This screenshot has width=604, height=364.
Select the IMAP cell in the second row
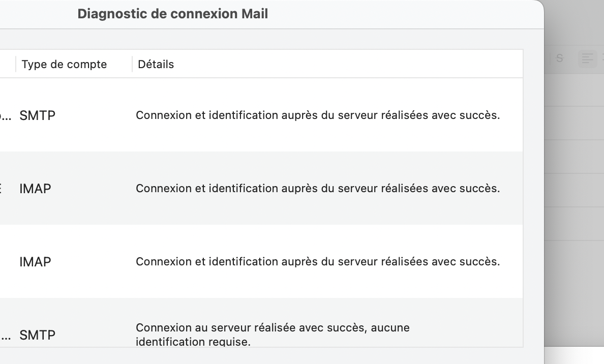(35, 189)
